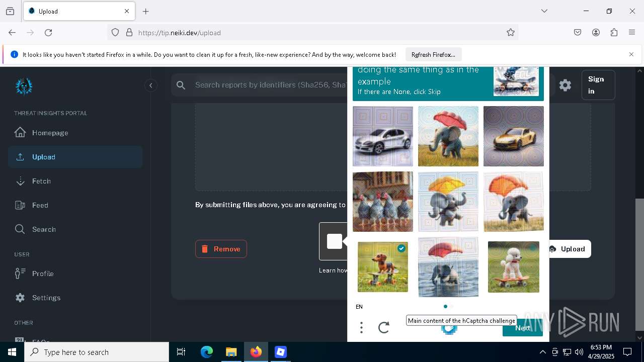Deselect the checked dog on skateboard image

383,267
